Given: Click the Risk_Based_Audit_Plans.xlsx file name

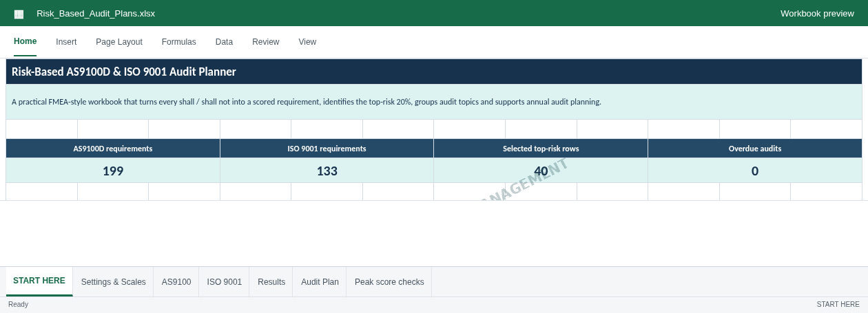Looking at the screenshot, I should [96, 14].
